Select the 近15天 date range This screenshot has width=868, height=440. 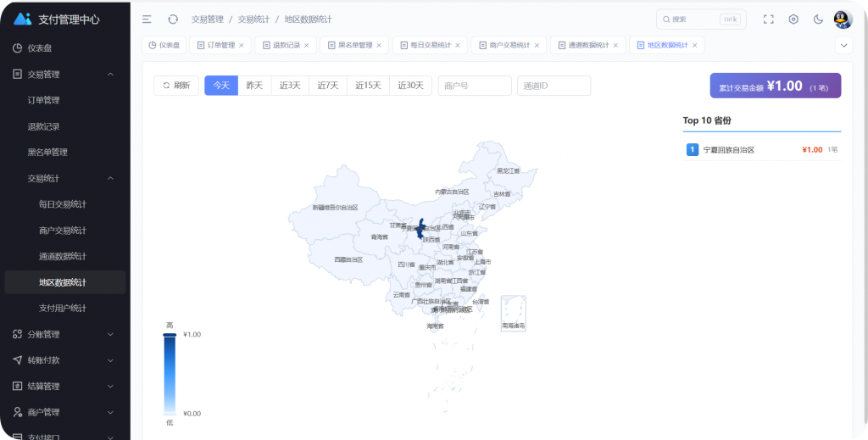click(368, 86)
